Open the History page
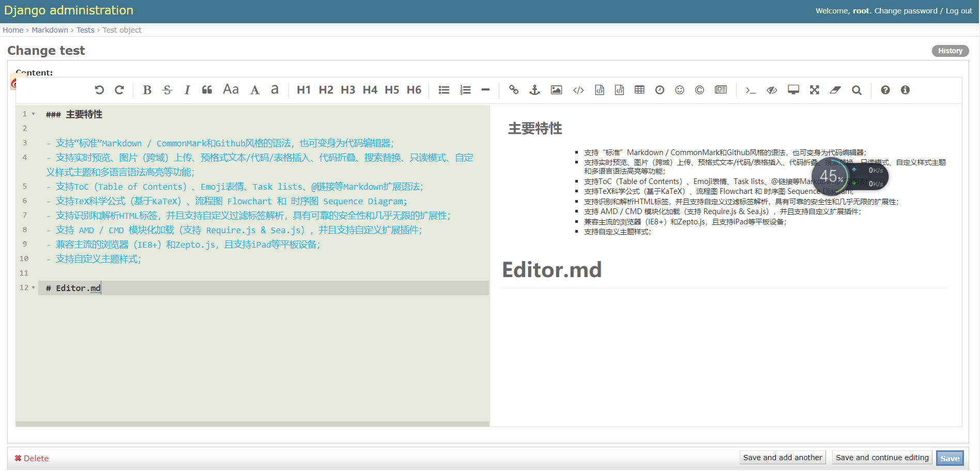The width and height of the screenshot is (980, 471). coord(950,51)
